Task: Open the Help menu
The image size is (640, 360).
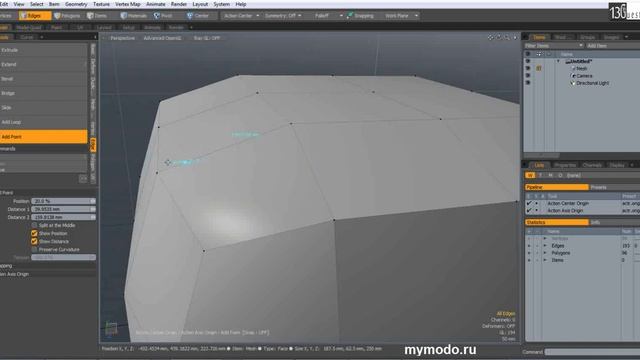Action: tap(241, 4)
